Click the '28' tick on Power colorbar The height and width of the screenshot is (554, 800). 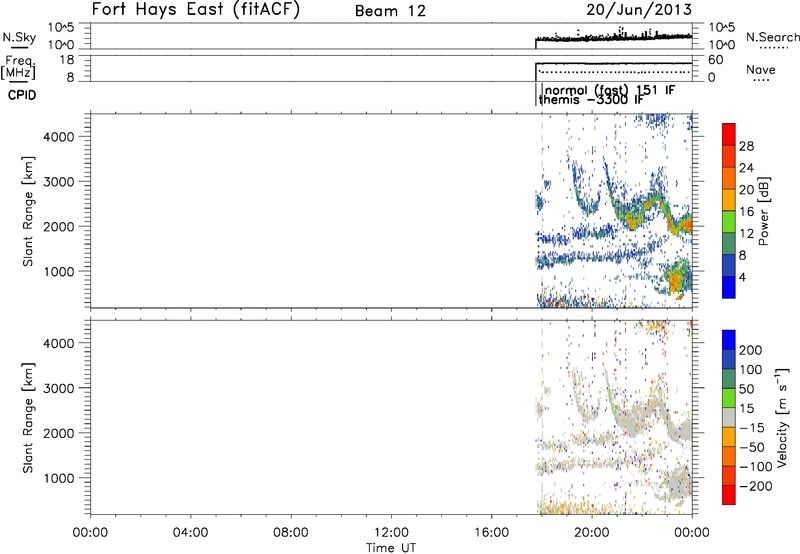point(746,146)
